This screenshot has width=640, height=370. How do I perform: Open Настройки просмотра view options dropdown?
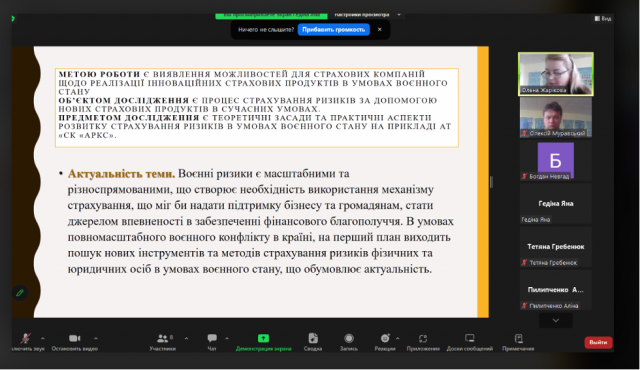tap(366, 15)
